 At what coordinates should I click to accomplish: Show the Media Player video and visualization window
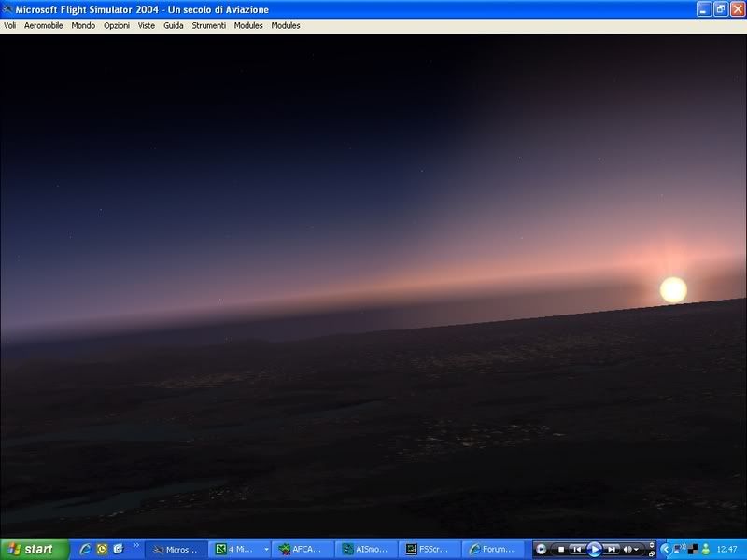coord(652,545)
